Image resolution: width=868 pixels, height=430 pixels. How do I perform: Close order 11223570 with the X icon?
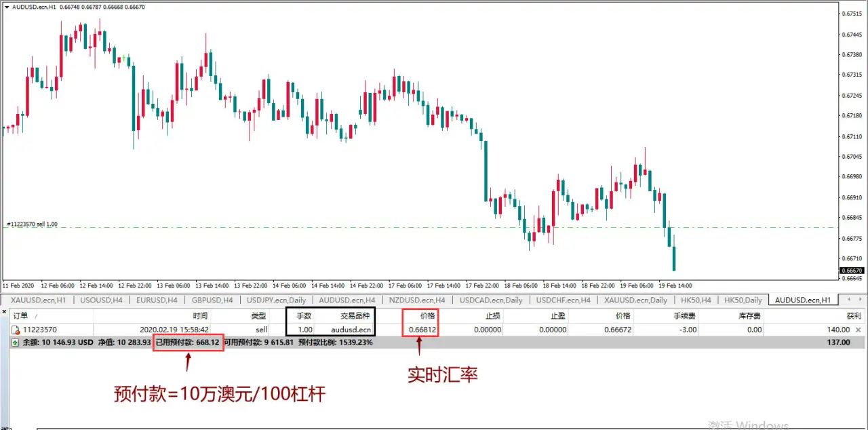859,329
